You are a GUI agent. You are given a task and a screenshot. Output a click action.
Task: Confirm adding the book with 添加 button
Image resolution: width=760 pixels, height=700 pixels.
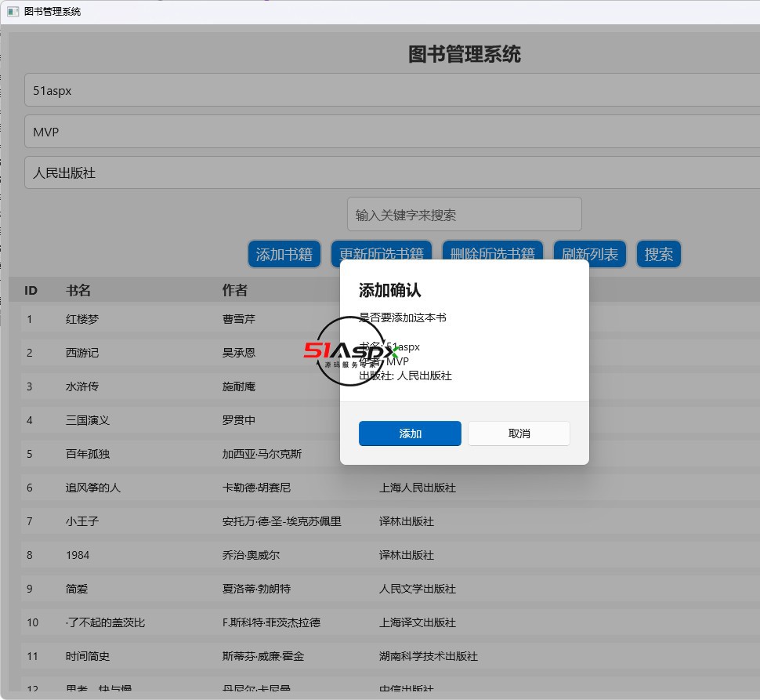pyautogui.click(x=410, y=433)
